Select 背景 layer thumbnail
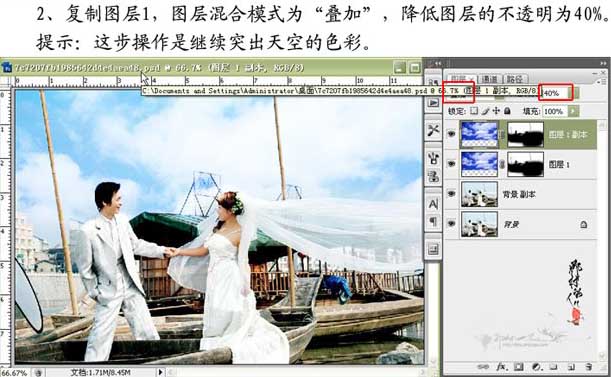 tap(479, 224)
